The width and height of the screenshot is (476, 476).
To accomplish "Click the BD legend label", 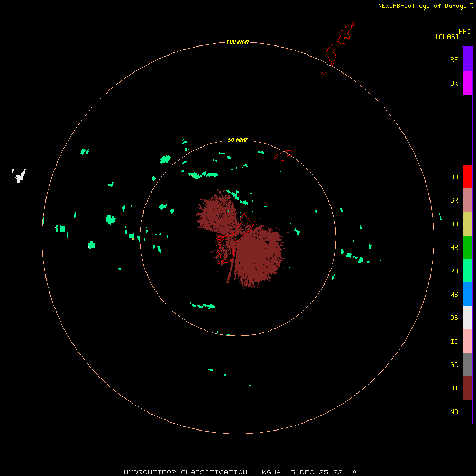I will pos(454,224).
